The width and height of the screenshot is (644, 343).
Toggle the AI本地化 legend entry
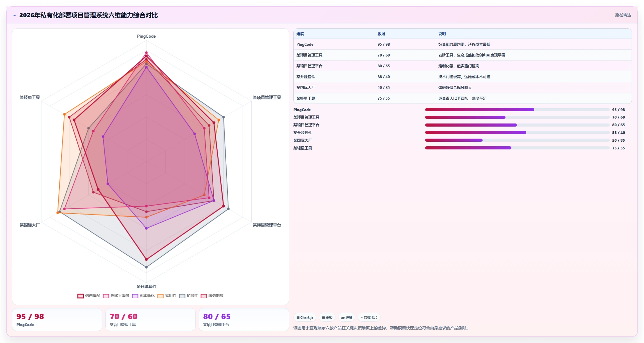click(x=143, y=296)
